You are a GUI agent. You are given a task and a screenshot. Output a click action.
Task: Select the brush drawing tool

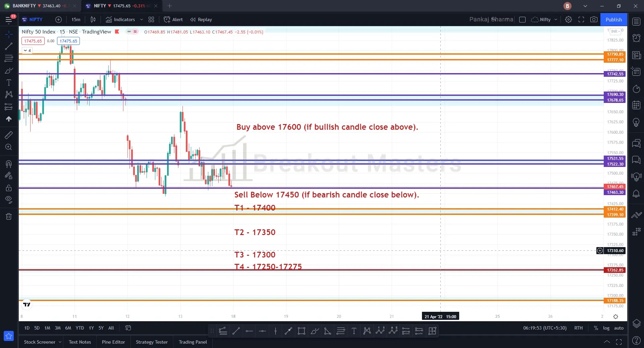tap(9, 70)
